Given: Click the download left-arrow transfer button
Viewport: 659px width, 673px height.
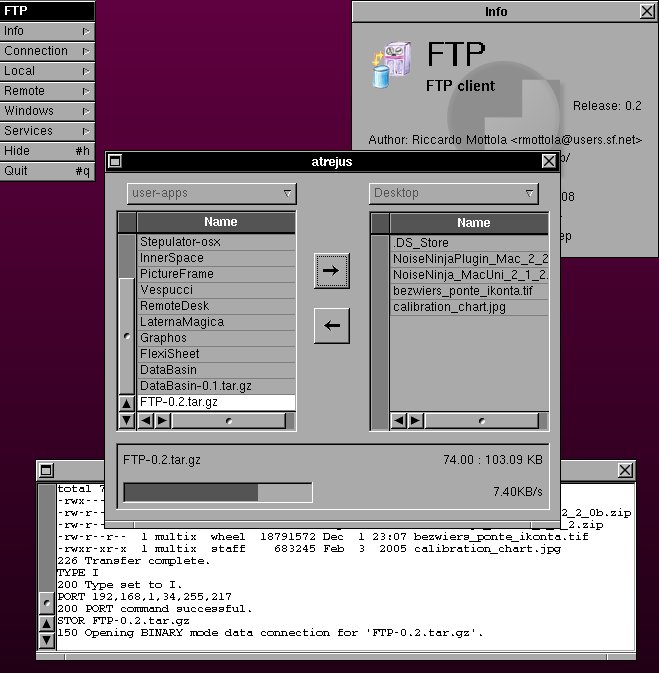Looking at the screenshot, I should (x=331, y=325).
